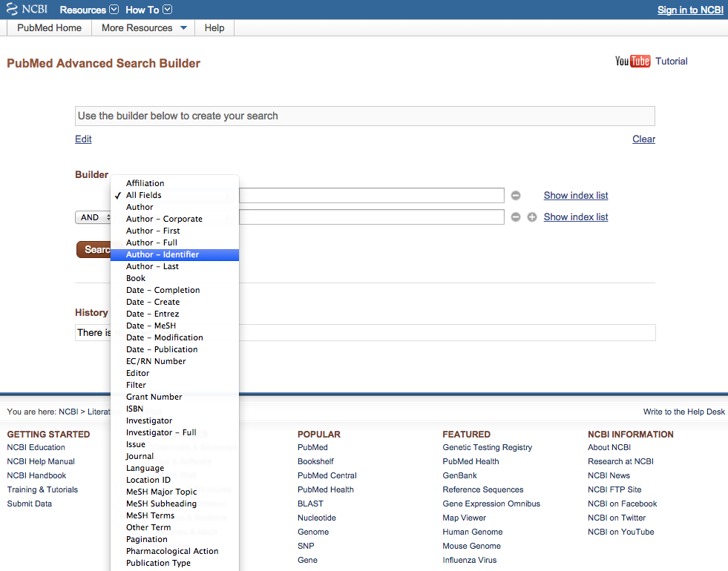Open the Help tab
The width and height of the screenshot is (728, 571).
tap(214, 28)
